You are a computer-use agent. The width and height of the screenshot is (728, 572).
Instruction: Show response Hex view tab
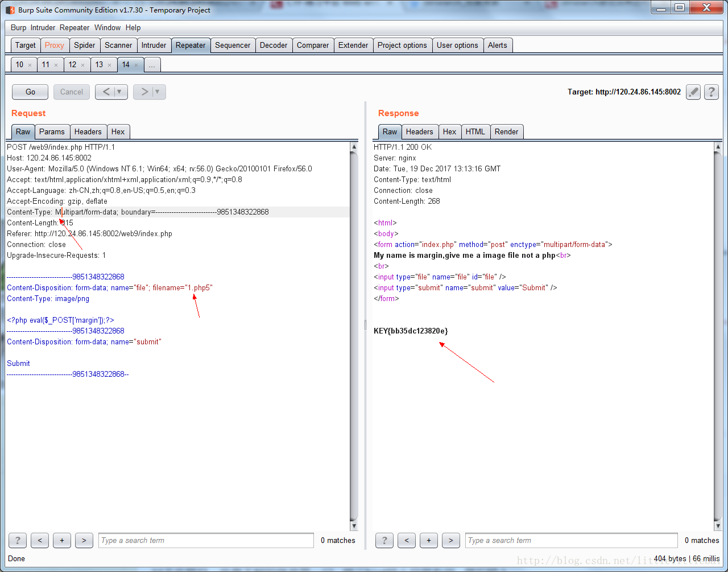click(x=449, y=131)
